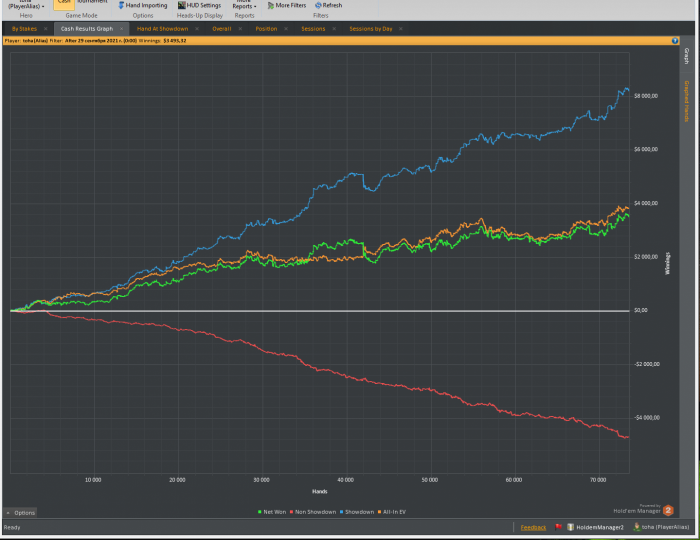The width and height of the screenshot is (700, 540).
Task: Click the More Filters funnel icon
Action: point(269,5)
